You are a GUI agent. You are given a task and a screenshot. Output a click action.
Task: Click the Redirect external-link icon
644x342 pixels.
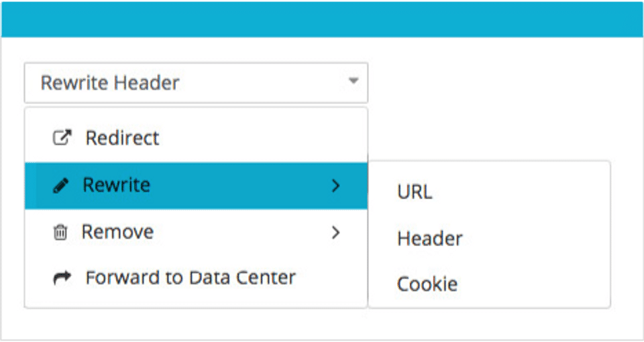coord(62,139)
